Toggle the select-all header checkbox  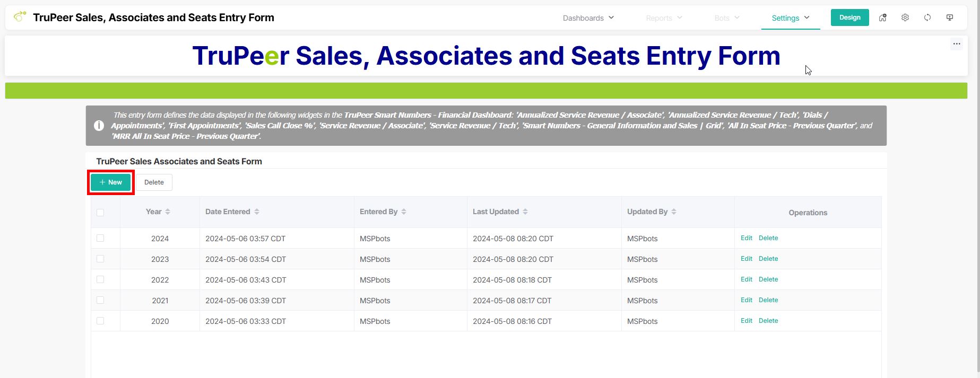point(100,213)
